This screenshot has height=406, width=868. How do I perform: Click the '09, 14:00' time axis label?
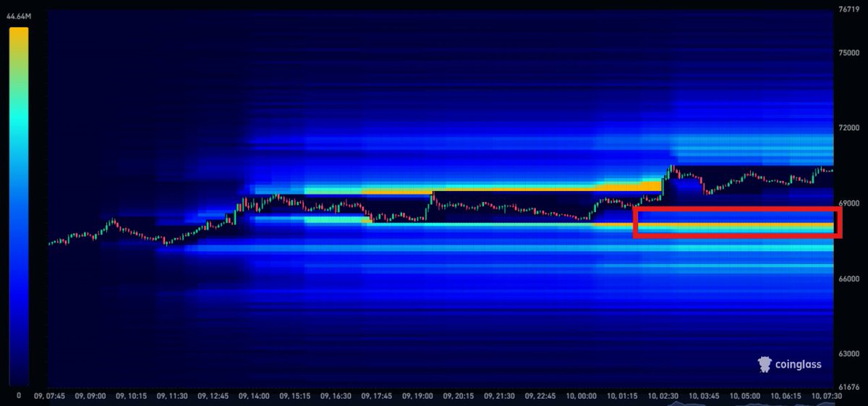254,397
